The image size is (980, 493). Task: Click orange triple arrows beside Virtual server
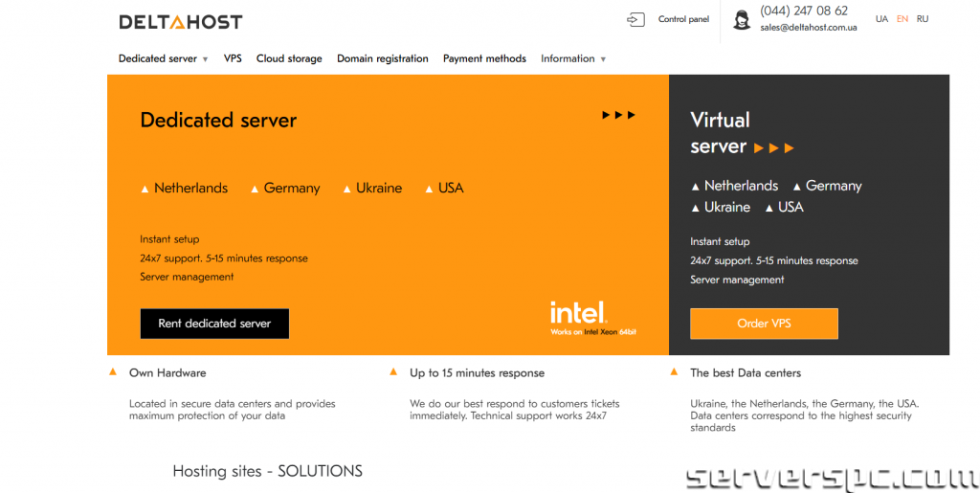point(774,147)
